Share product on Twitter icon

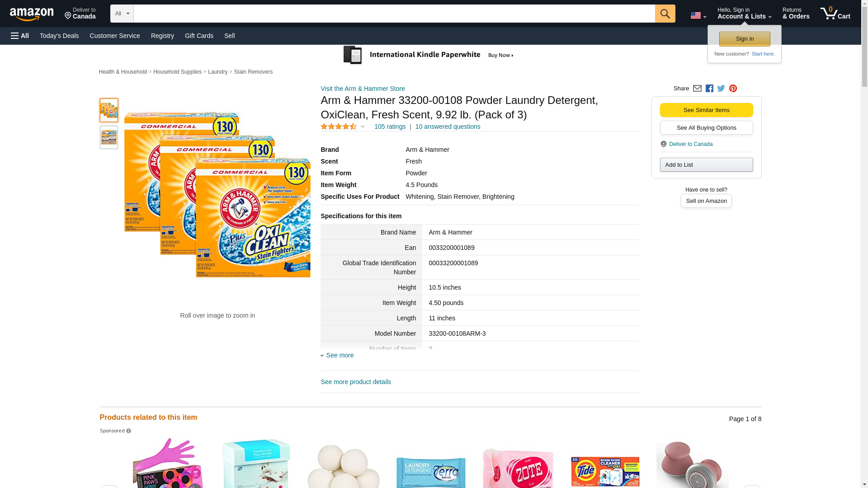pyautogui.click(x=721, y=89)
